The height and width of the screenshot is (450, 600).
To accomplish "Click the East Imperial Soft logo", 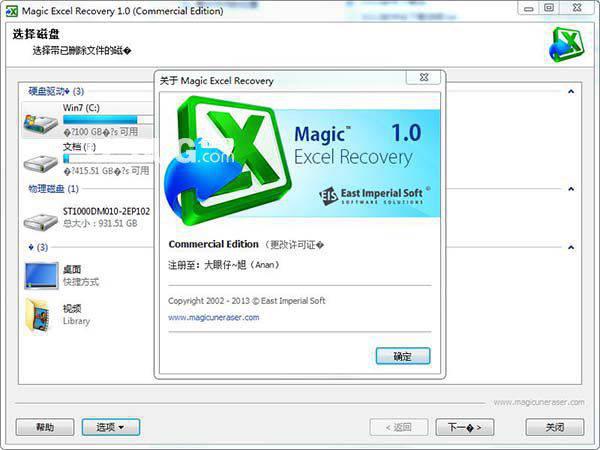I will 375,196.
